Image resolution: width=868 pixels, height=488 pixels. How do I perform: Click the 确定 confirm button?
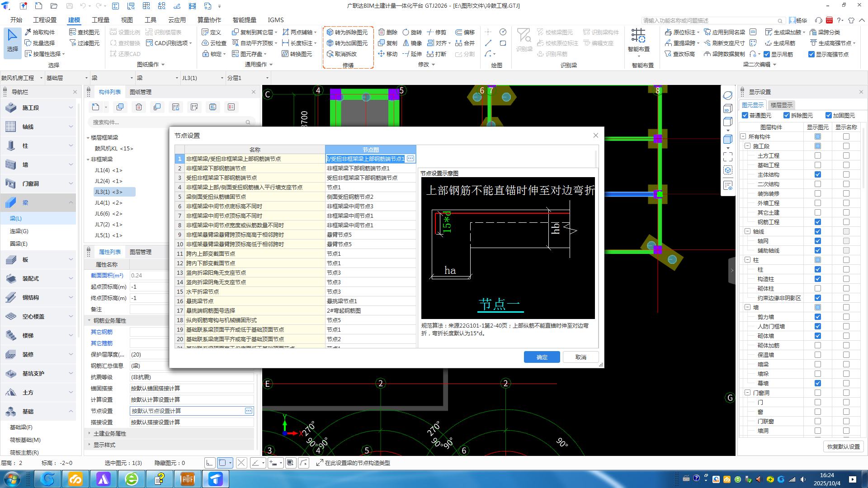pyautogui.click(x=542, y=357)
